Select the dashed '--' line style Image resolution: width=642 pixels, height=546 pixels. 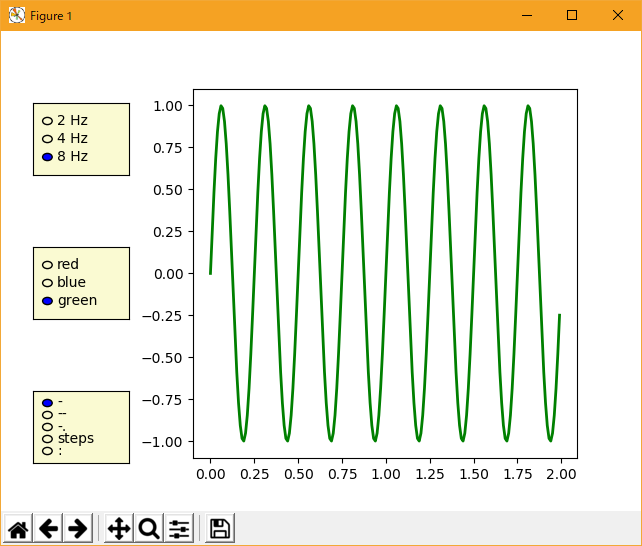point(47,414)
